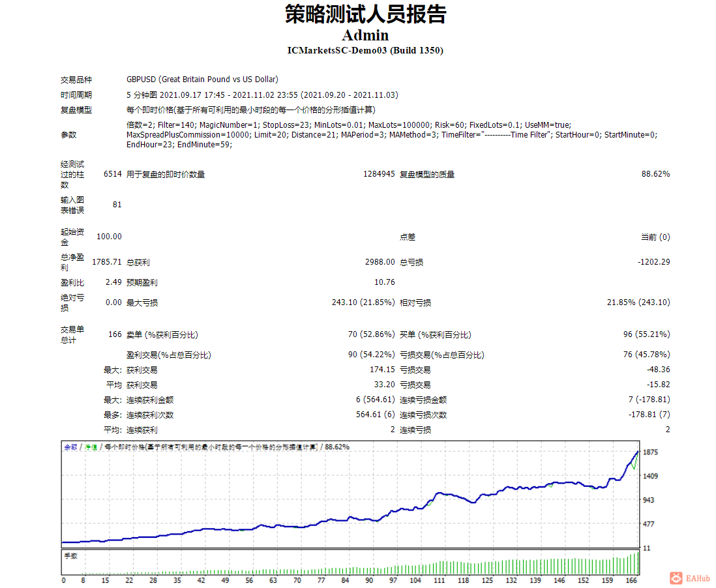This screenshot has width=716, height=588.
Task: Click the chart axis label 1875
Action: pos(650,452)
